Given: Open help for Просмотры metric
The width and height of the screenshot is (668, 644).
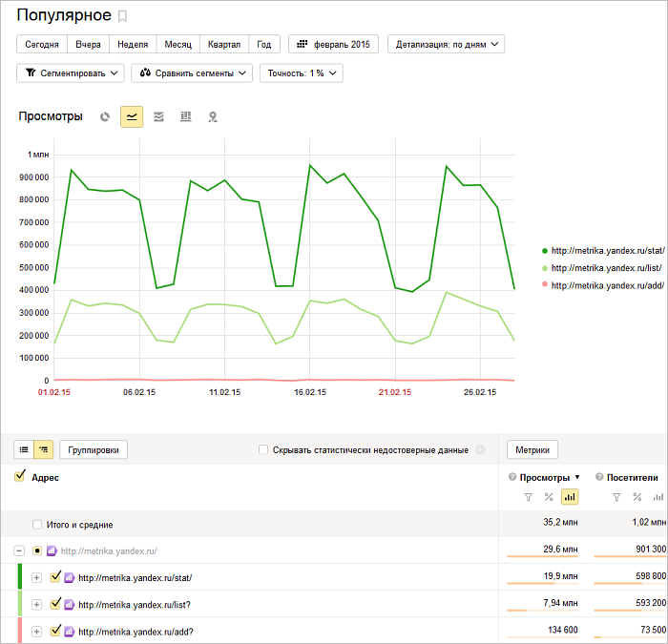Looking at the screenshot, I should coord(512,477).
